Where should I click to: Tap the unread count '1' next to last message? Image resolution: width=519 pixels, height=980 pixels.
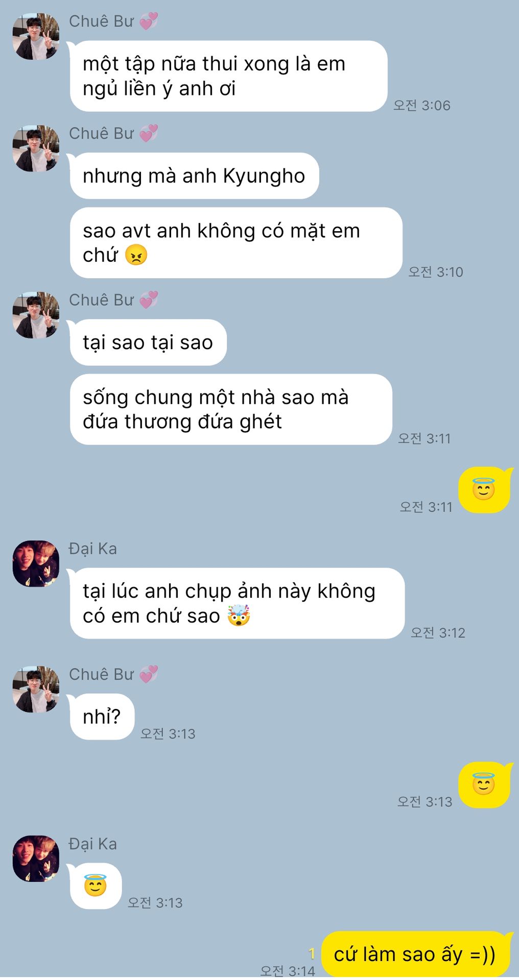pyautogui.click(x=312, y=953)
